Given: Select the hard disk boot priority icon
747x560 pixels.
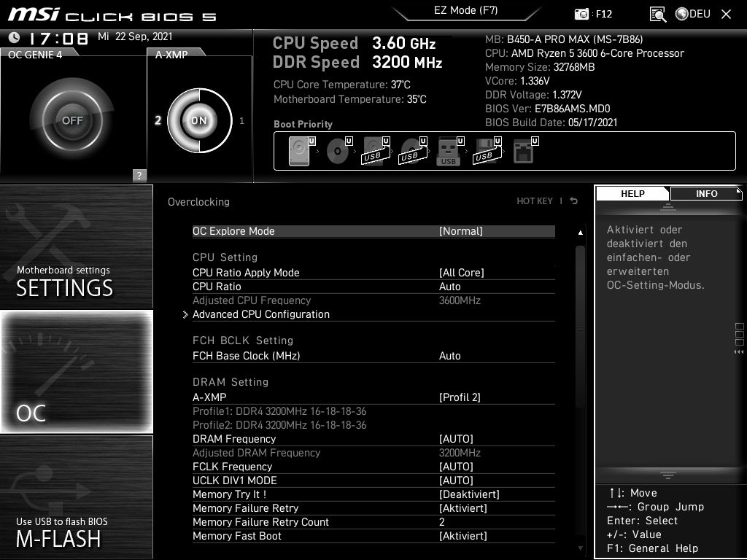Looking at the screenshot, I should [x=302, y=151].
